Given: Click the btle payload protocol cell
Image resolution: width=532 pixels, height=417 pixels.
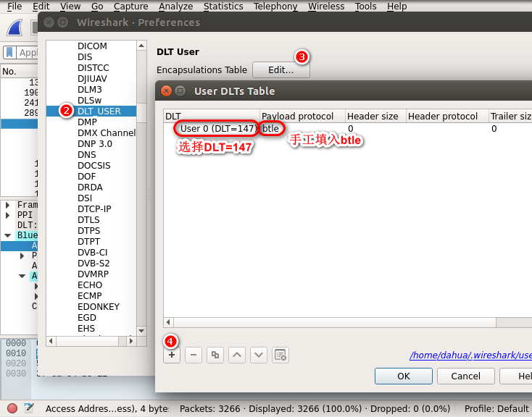Looking at the screenshot, I should pos(271,128).
